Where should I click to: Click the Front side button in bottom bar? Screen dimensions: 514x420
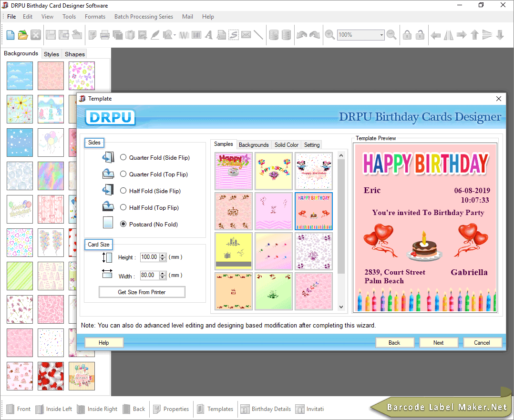(x=19, y=409)
